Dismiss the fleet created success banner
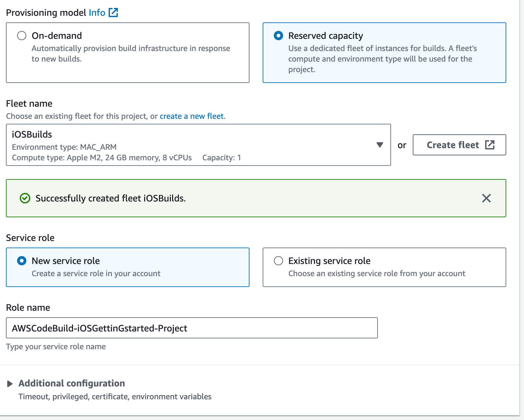Screen dimensions: 524x420 pos(486,198)
